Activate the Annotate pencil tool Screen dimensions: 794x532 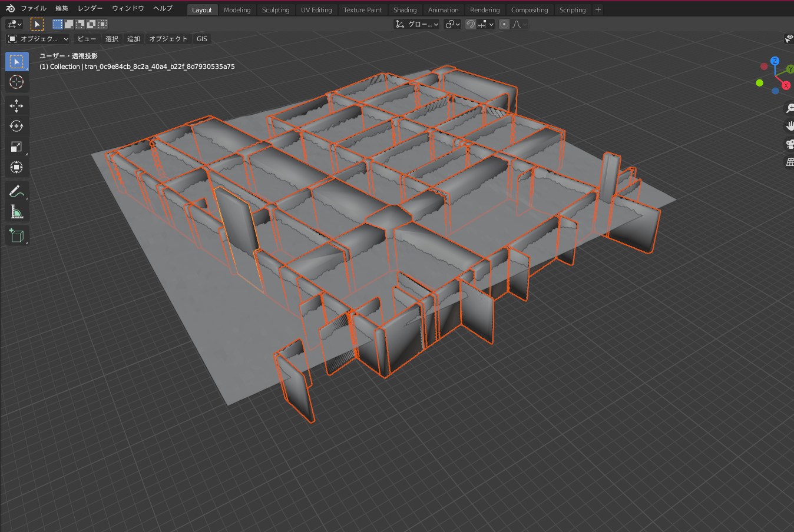[16, 191]
